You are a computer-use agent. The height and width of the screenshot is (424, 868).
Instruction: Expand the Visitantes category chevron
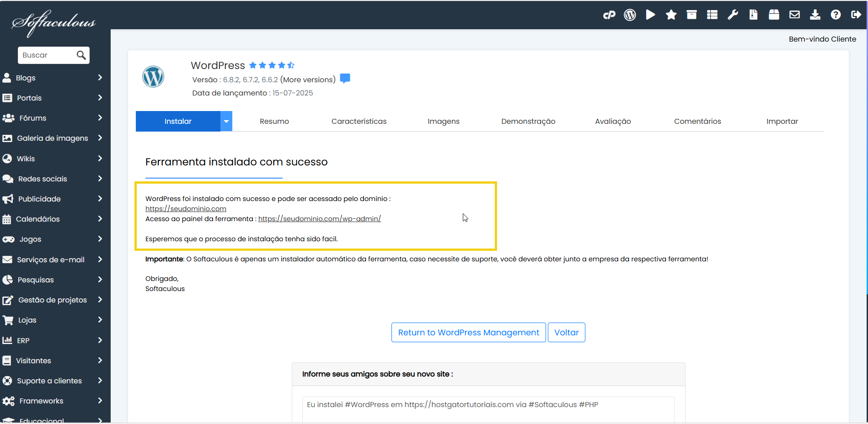pyautogui.click(x=100, y=360)
